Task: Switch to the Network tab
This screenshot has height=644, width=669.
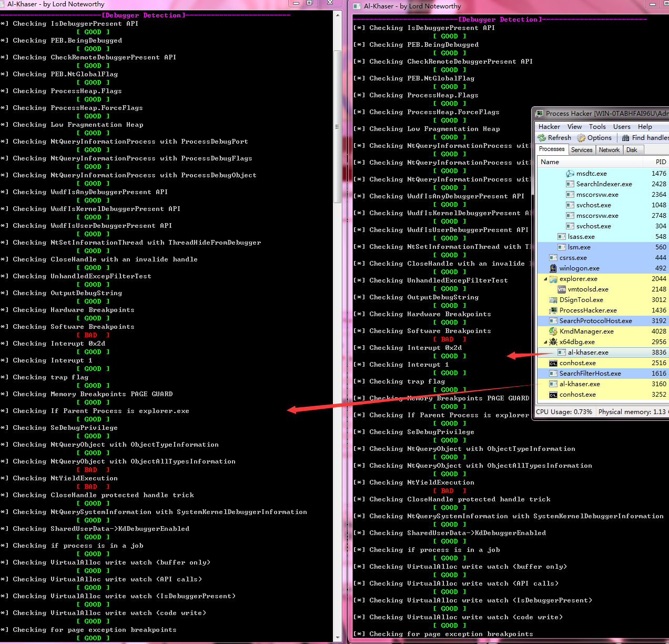Action: point(609,150)
